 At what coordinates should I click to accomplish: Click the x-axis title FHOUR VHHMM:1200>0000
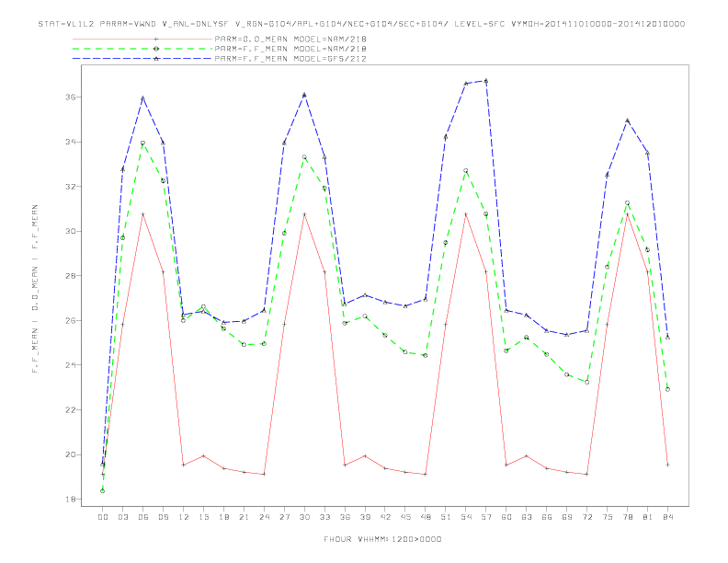click(x=382, y=539)
